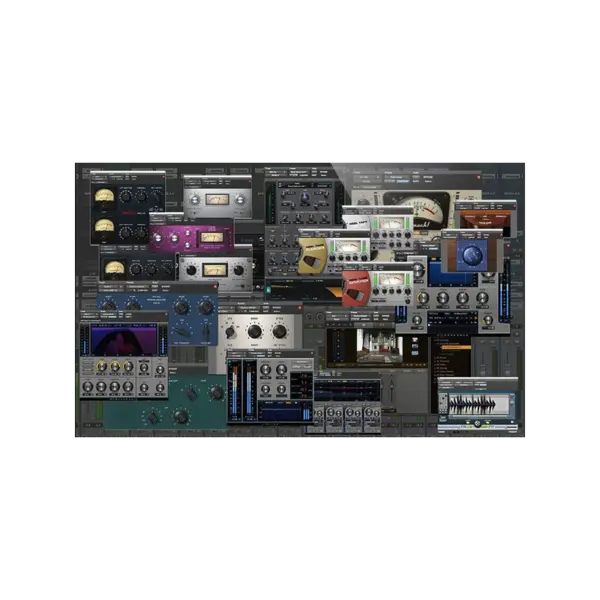Turn lower-right large knob on the teal plugin
This screenshot has height=600, width=600.
[x=181, y=417]
